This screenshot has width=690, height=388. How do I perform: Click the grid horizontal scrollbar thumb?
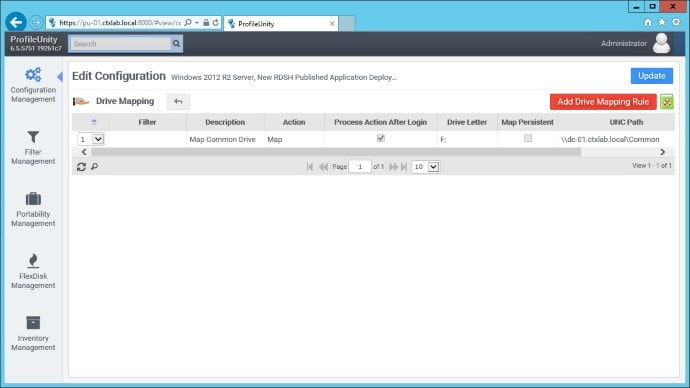[336, 152]
